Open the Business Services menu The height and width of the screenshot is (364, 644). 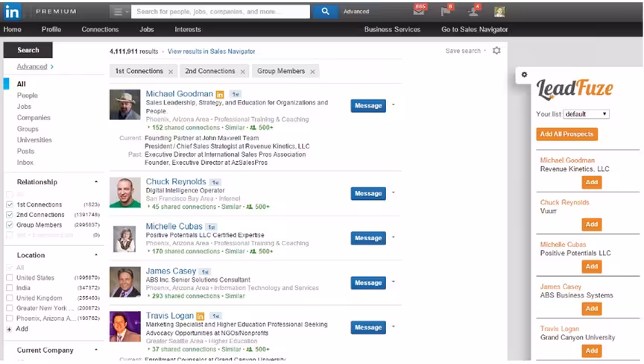(x=392, y=30)
